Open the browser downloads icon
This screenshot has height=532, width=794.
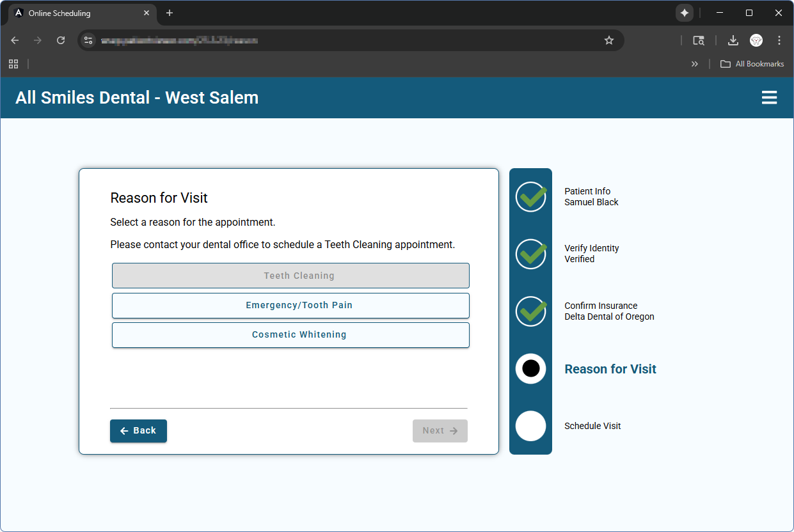click(733, 40)
